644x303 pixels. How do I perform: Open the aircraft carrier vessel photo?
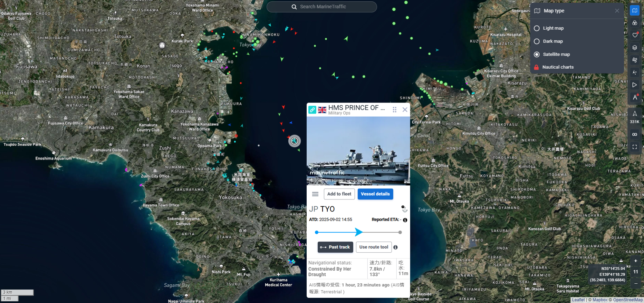pyautogui.click(x=358, y=151)
